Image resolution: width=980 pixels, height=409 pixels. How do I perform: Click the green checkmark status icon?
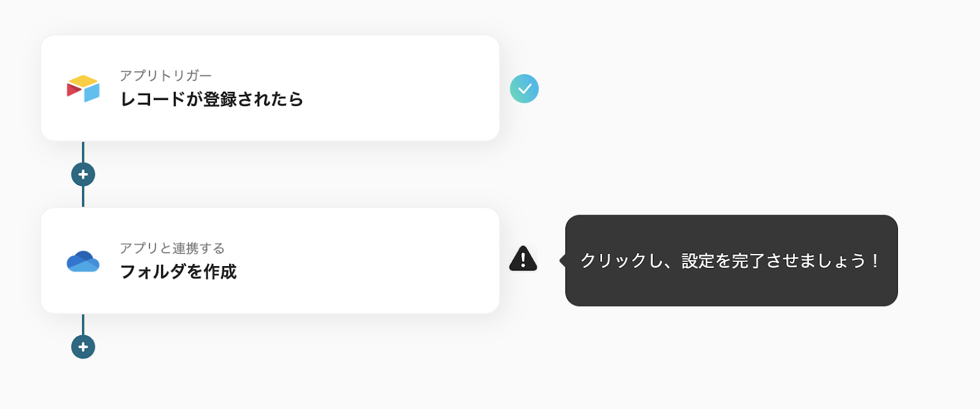524,89
